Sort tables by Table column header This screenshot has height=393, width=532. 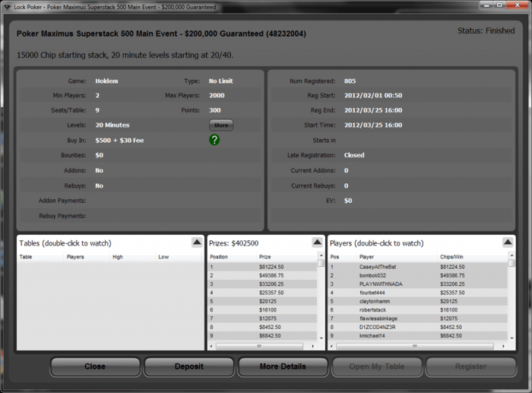coord(40,257)
